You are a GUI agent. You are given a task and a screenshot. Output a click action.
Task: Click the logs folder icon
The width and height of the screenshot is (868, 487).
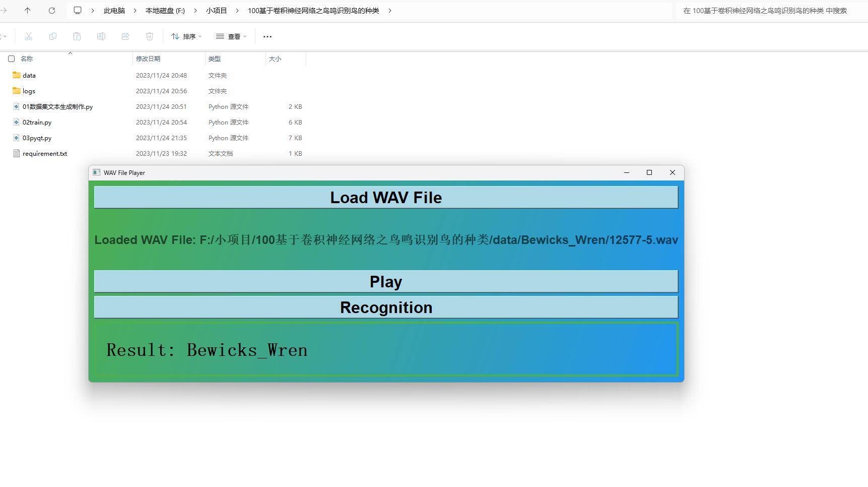click(x=17, y=91)
